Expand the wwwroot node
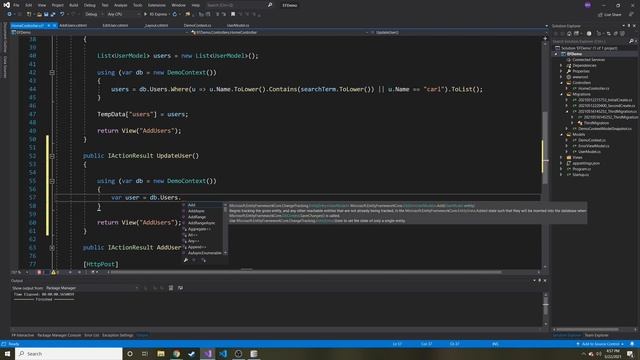The image size is (640, 360). pyautogui.click(x=561, y=77)
